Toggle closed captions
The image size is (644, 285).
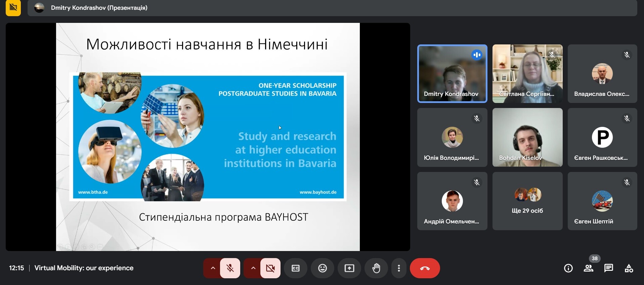tap(296, 268)
